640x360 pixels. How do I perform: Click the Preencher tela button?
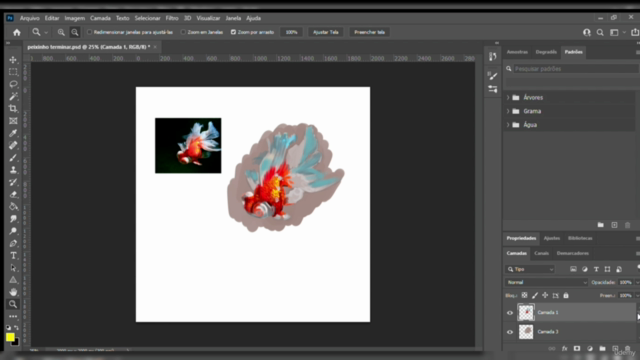click(x=369, y=32)
